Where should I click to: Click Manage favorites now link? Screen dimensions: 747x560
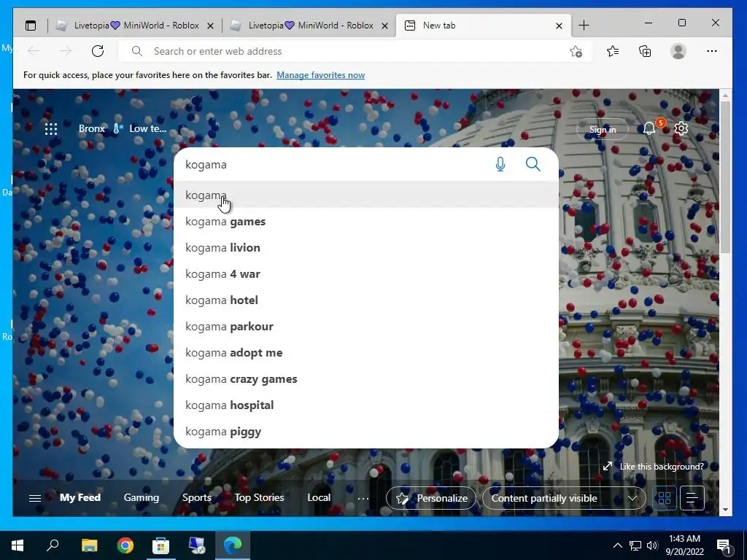click(x=321, y=75)
